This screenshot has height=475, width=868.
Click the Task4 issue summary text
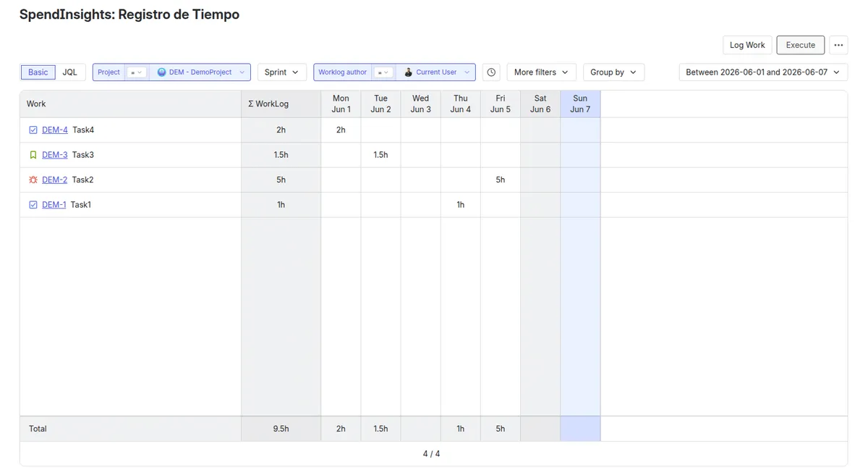click(83, 130)
